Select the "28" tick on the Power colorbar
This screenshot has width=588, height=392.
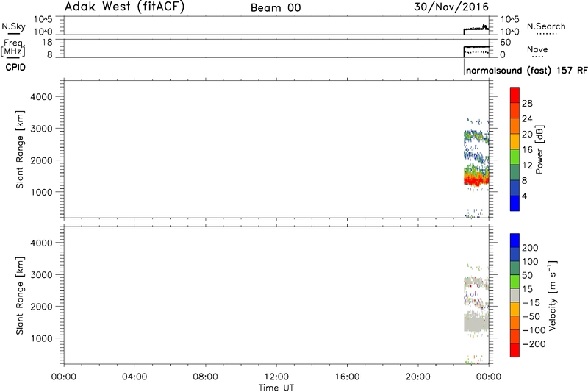527,103
